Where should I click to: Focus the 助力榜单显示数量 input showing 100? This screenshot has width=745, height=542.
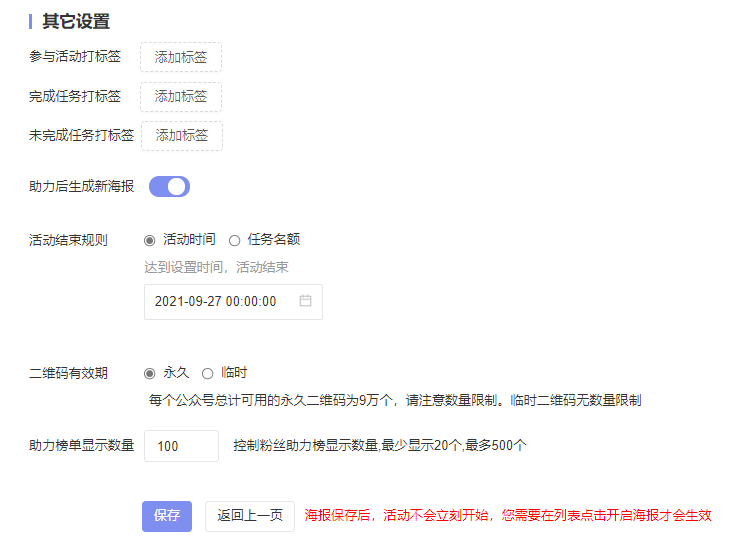pos(181,446)
